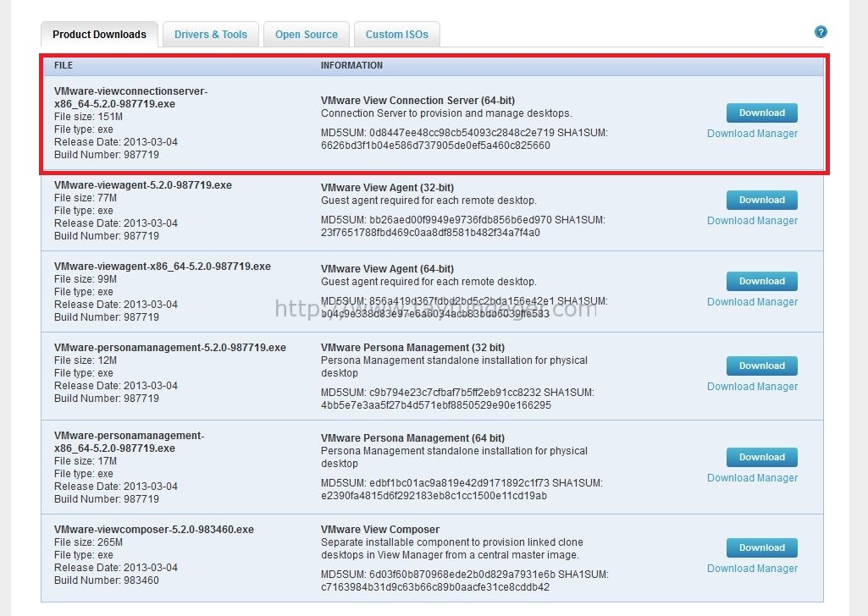Switch to Custom ISOs tab
The height and width of the screenshot is (616, 868).
point(397,35)
